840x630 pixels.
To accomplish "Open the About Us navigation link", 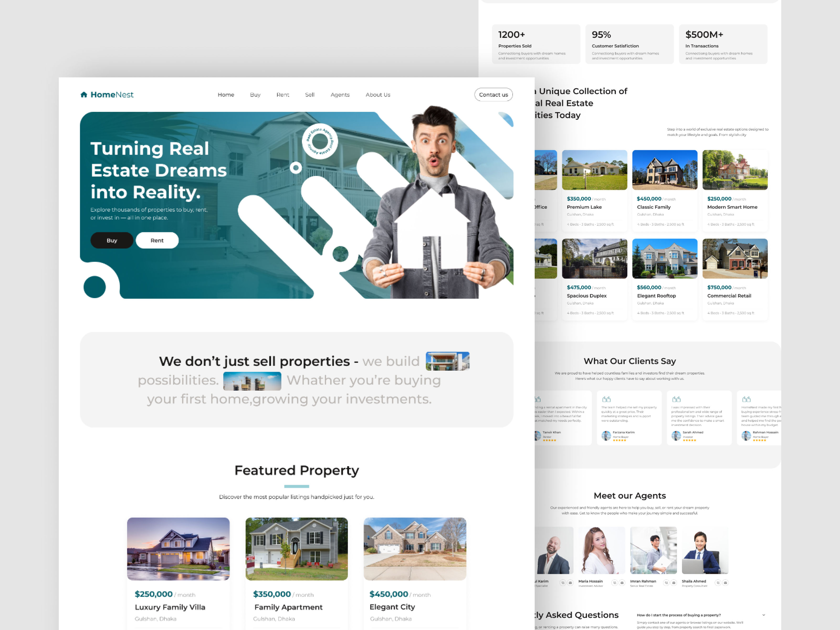I will click(378, 94).
